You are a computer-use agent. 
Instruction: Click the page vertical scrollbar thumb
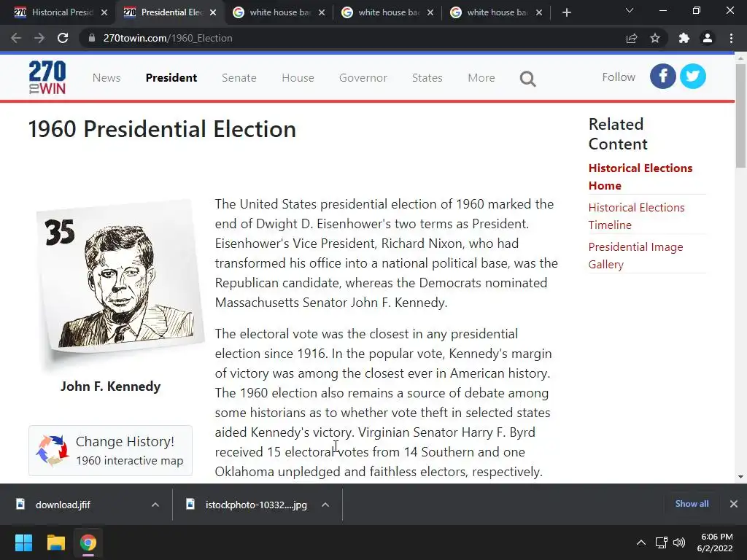pyautogui.click(x=740, y=116)
